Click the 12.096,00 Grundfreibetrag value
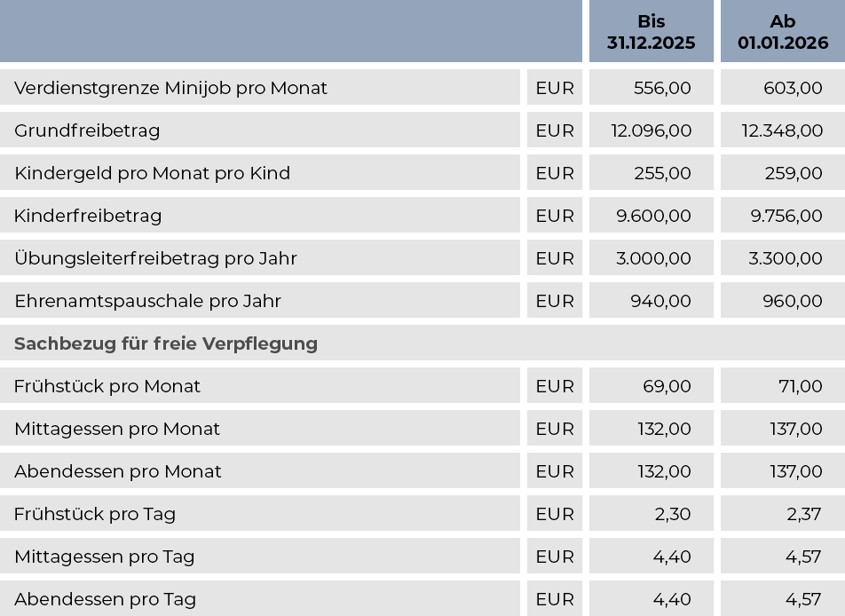The width and height of the screenshot is (845, 616). tap(651, 130)
